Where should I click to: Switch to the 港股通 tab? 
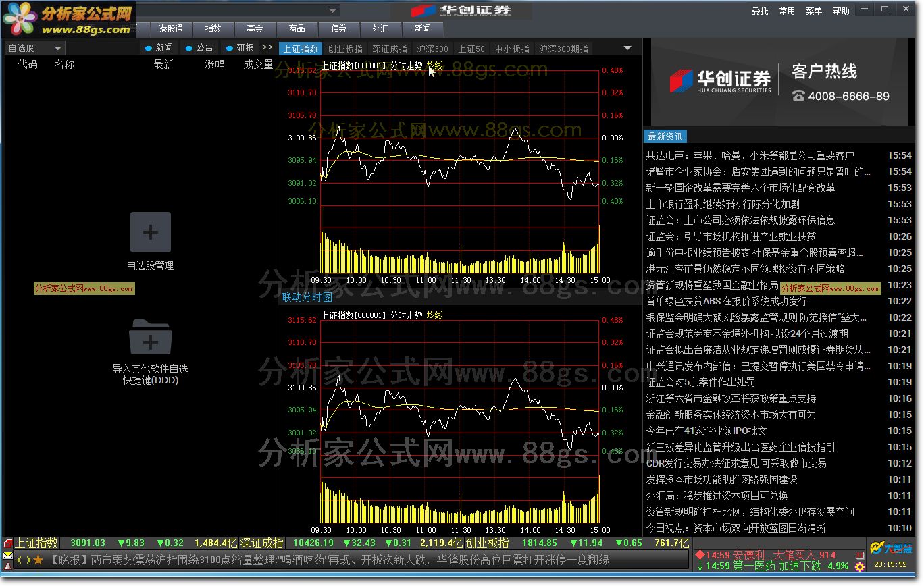[x=171, y=29]
